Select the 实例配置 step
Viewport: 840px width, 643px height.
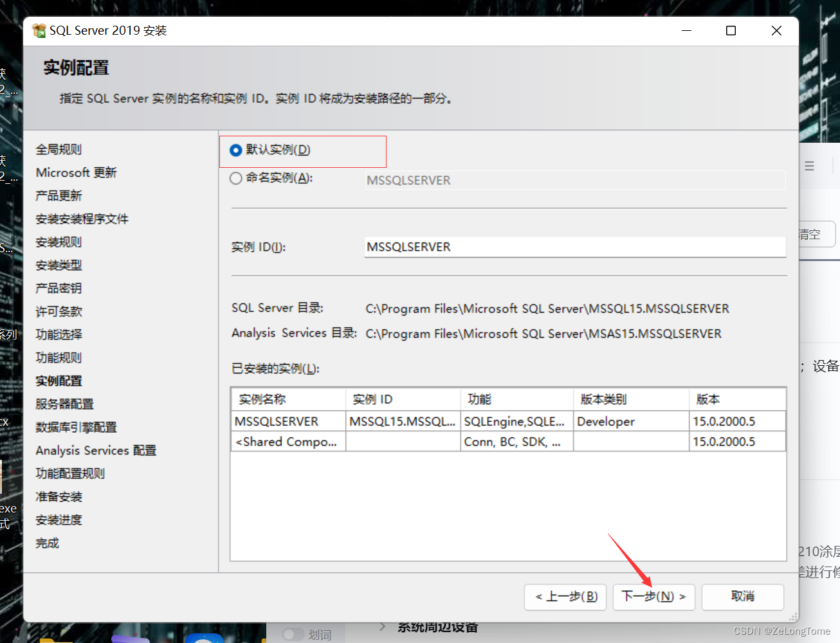click(59, 381)
